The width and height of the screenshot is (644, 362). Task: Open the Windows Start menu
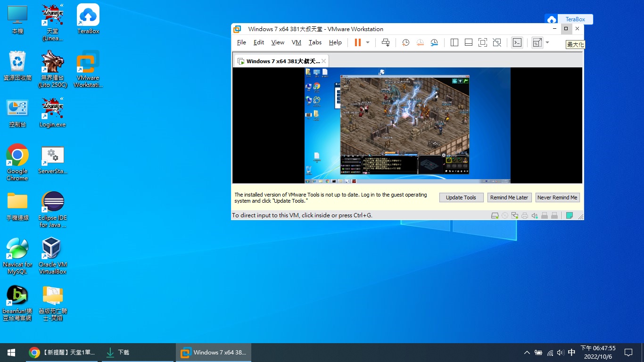click(11, 353)
